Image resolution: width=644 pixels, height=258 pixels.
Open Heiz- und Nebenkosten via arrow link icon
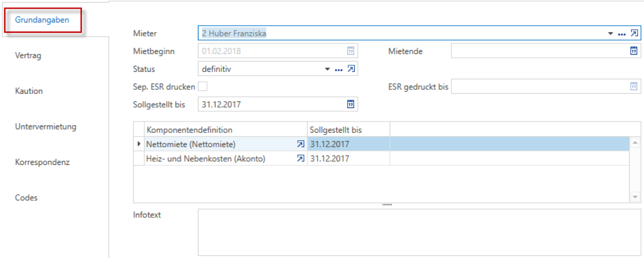coord(301,158)
